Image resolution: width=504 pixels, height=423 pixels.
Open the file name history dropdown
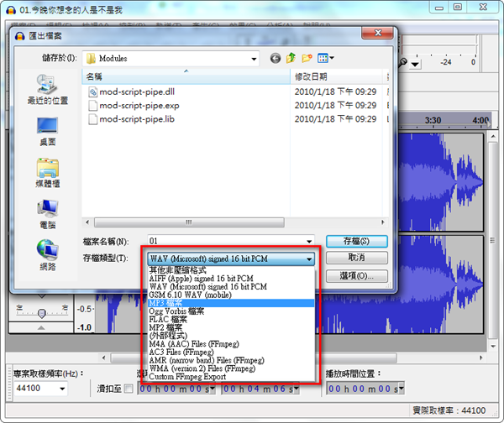tap(309, 241)
